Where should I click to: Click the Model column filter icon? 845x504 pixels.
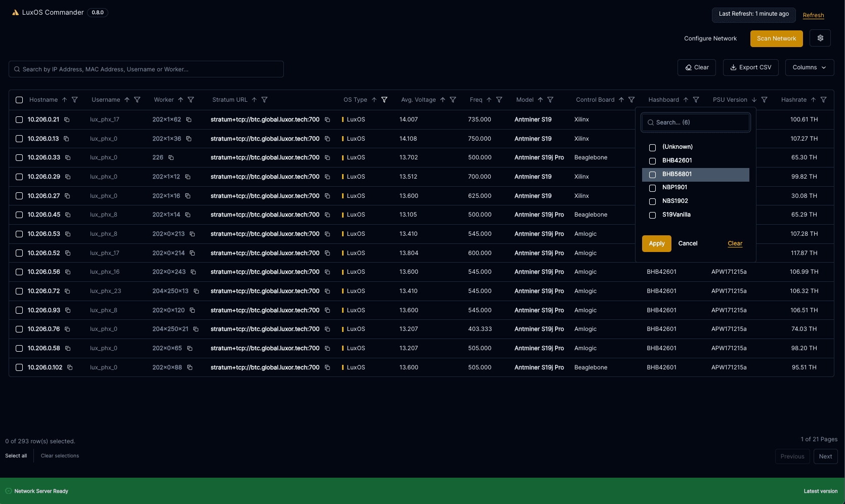pos(550,100)
